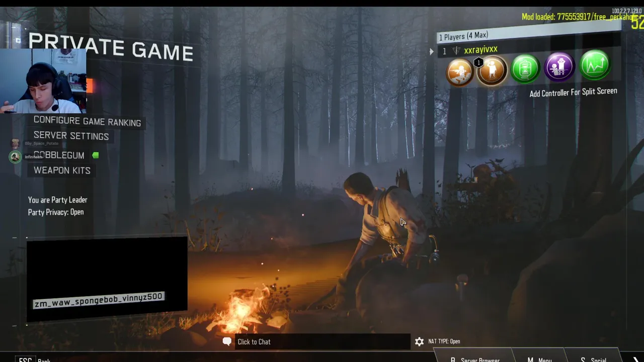Click the 'Mod loaded' yellow text
644x362 pixels.
(580, 17)
